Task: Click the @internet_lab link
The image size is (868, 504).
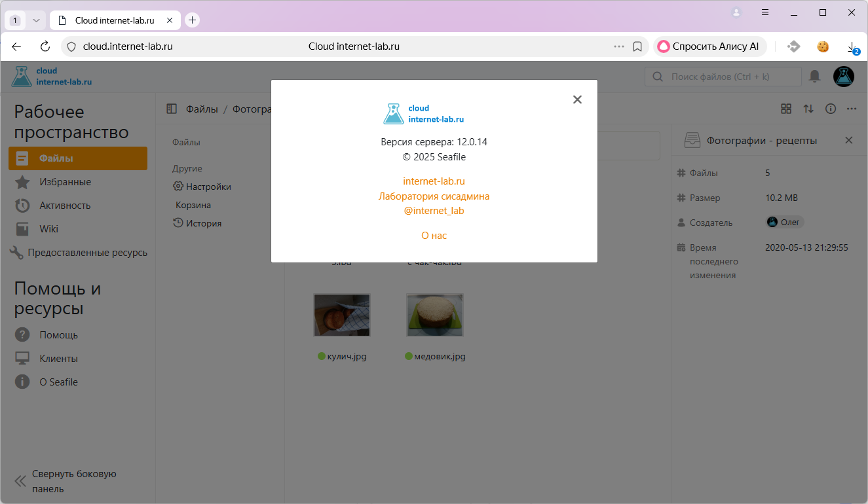Action: pos(434,211)
